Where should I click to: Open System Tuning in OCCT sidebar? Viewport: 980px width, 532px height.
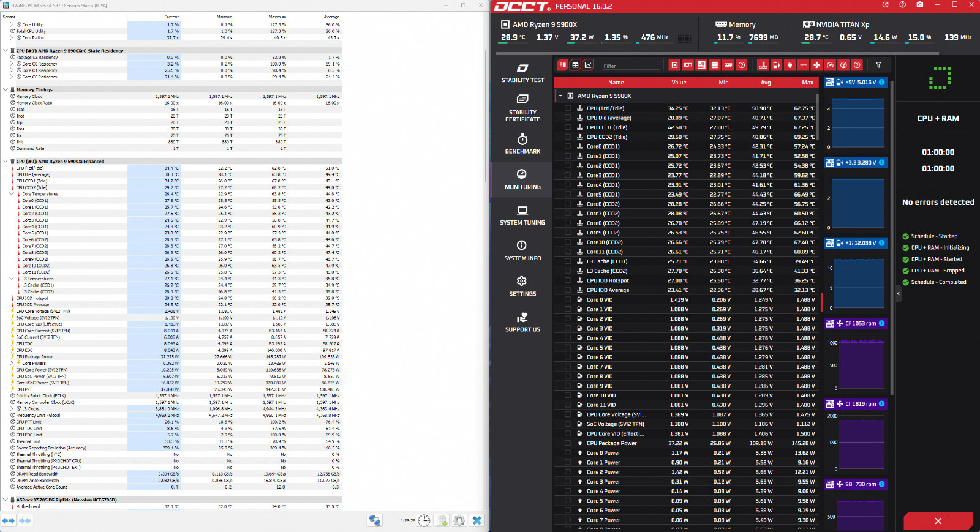click(522, 215)
